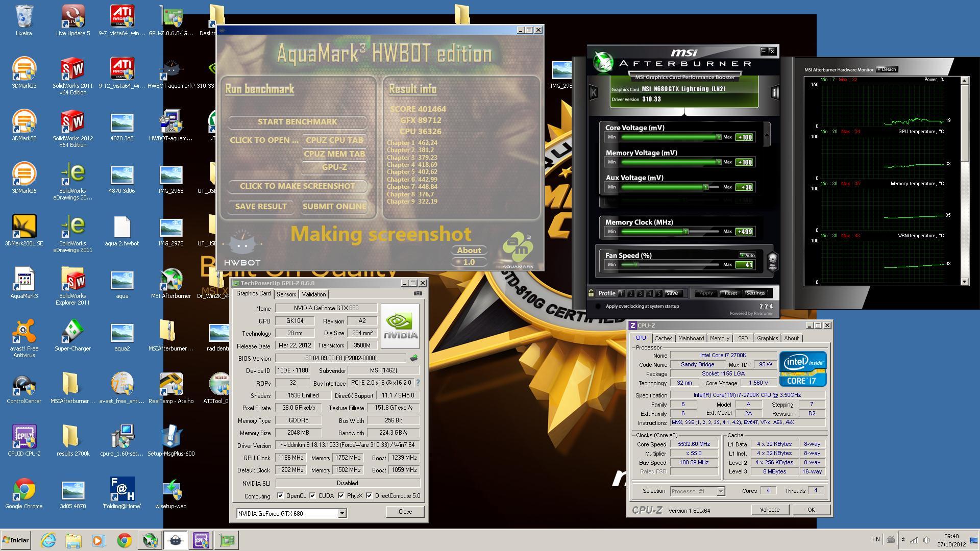Image resolution: width=980 pixels, height=551 pixels.
Task: Select the CPUID CPU-Z desktop icon
Action: 24,441
